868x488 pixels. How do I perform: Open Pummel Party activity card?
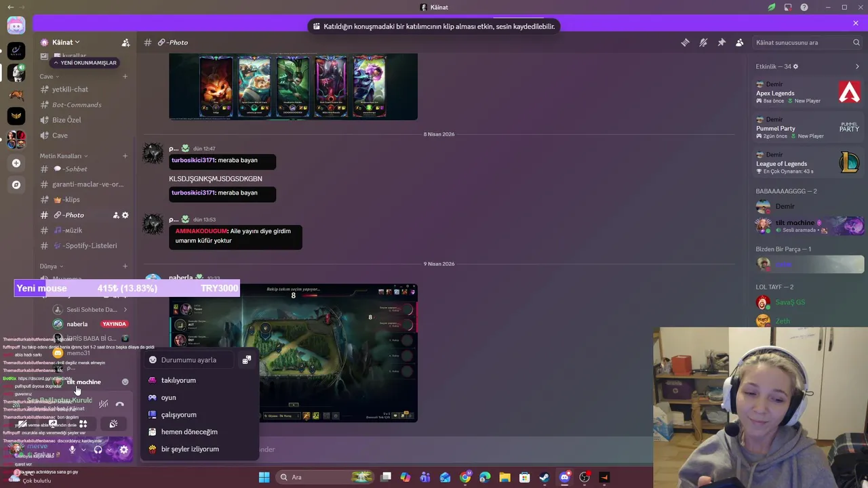click(808, 127)
